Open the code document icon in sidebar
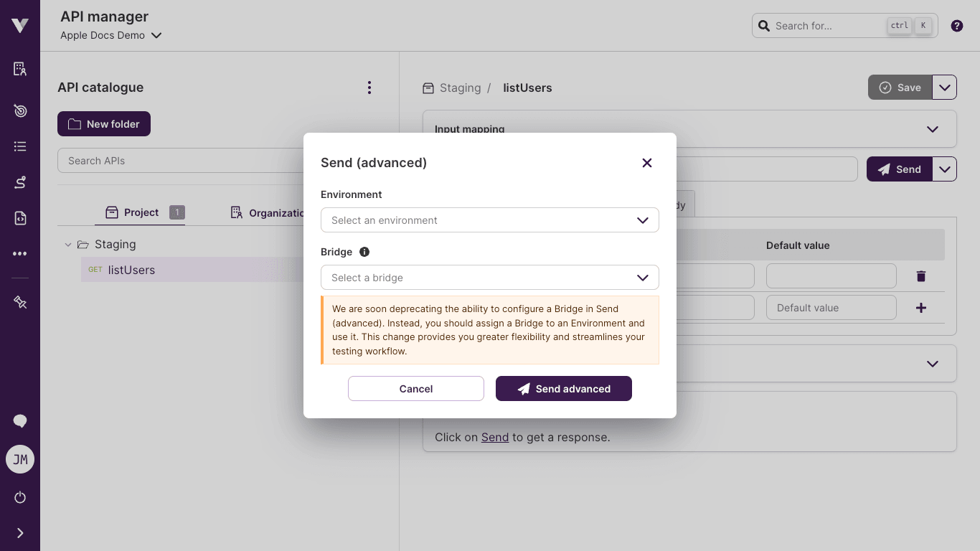 click(19, 217)
